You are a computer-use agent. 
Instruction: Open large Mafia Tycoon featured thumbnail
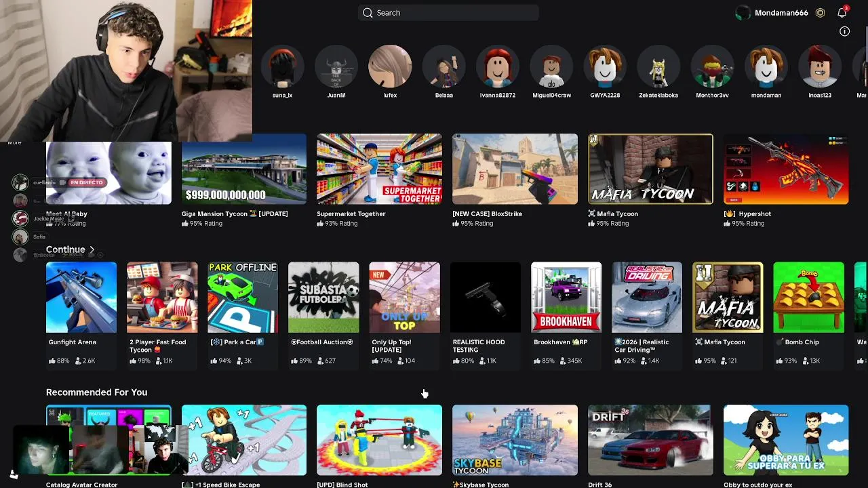(x=650, y=169)
